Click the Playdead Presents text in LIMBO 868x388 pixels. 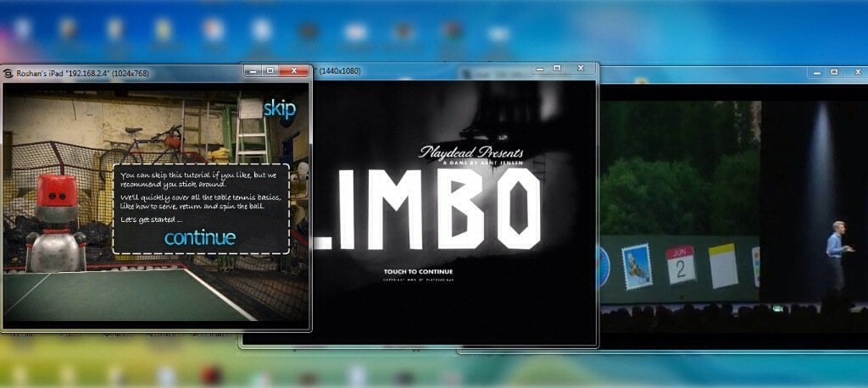pyautogui.click(x=470, y=152)
